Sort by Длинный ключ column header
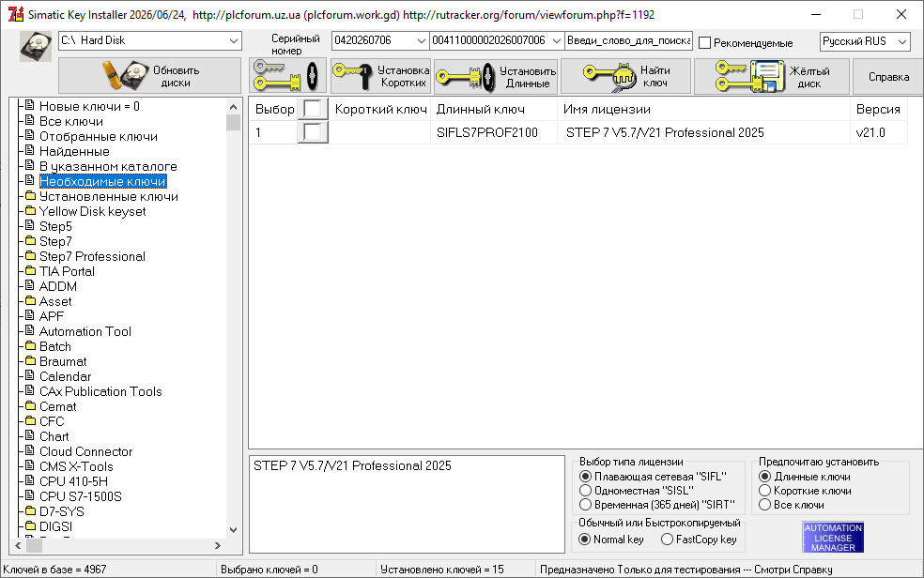 (494, 109)
